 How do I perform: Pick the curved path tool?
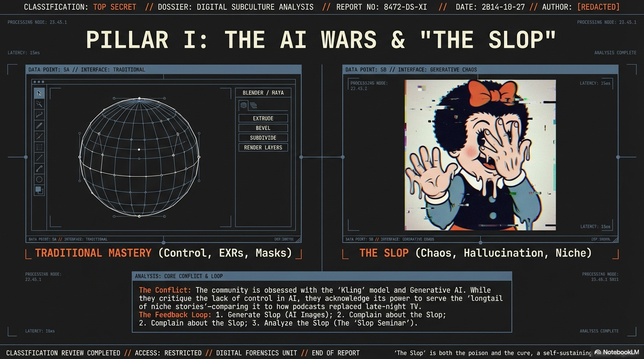[39, 115]
